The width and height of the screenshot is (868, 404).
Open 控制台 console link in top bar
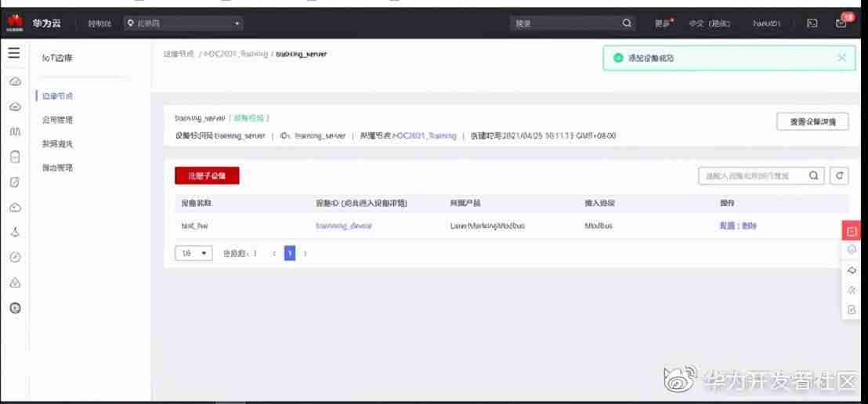tap(99, 23)
